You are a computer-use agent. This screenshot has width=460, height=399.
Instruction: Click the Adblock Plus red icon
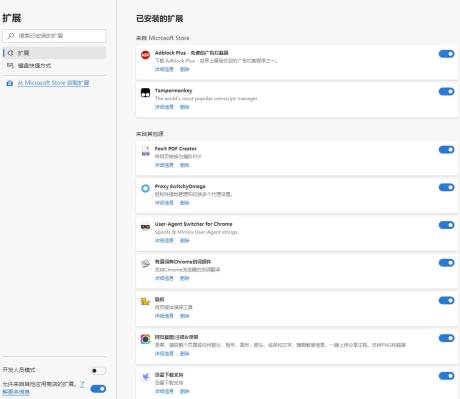[145, 55]
